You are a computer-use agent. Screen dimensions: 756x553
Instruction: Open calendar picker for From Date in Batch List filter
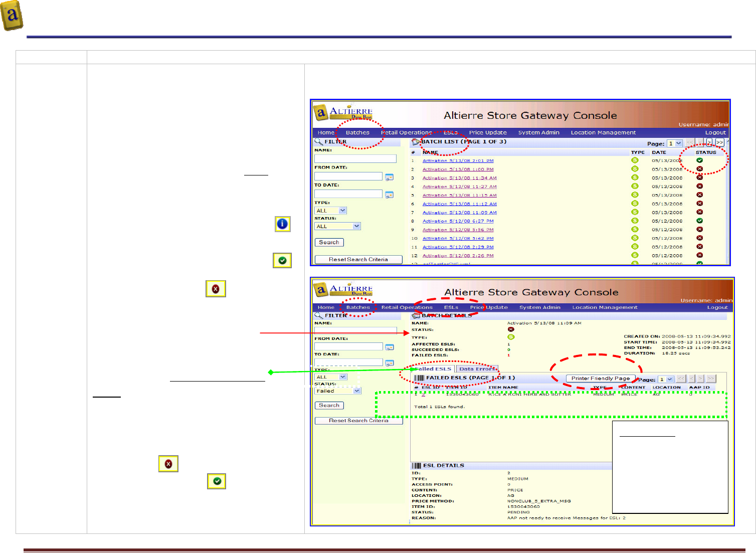pyautogui.click(x=389, y=177)
